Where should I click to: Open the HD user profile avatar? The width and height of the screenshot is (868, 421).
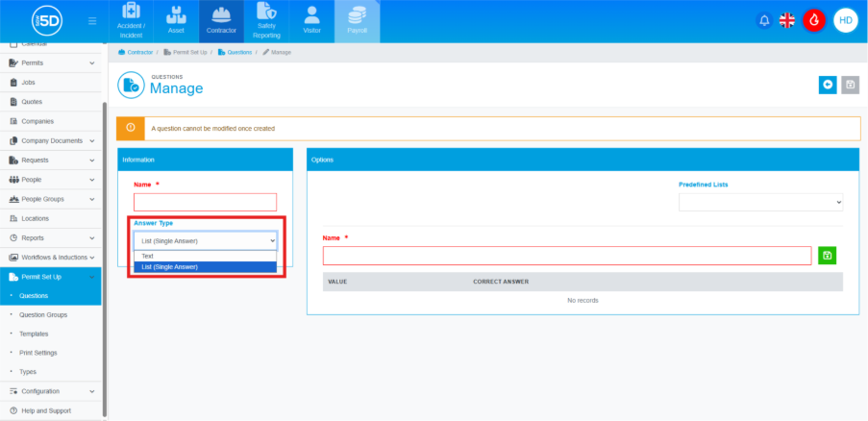pyautogui.click(x=845, y=20)
